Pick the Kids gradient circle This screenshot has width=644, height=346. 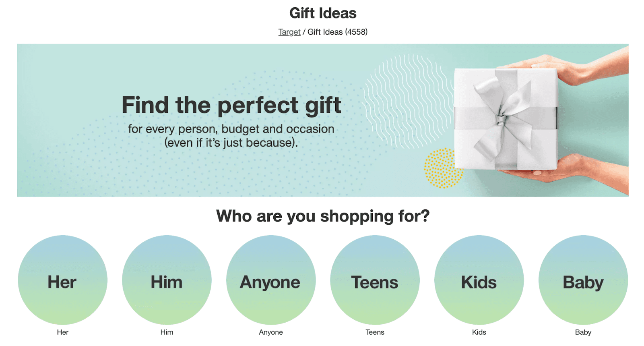coord(479,280)
